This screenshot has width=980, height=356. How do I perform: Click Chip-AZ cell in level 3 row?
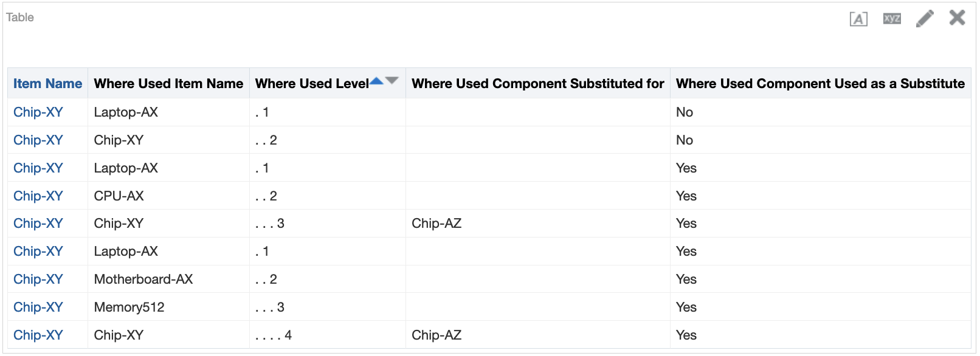437,223
